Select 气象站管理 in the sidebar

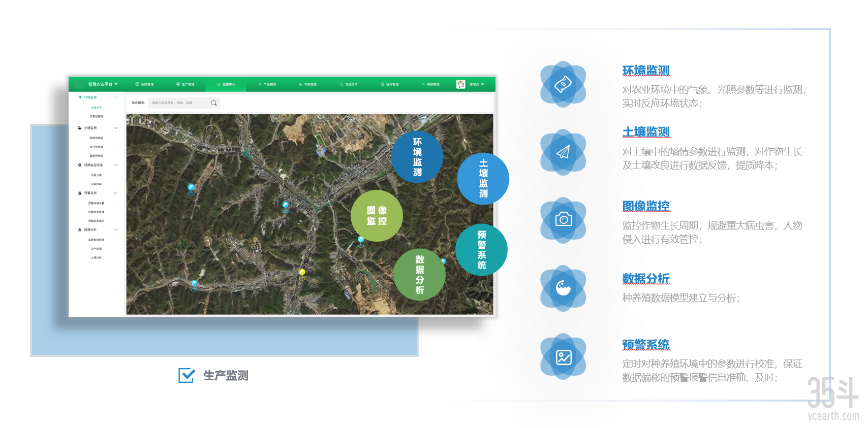click(x=97, y=116)
